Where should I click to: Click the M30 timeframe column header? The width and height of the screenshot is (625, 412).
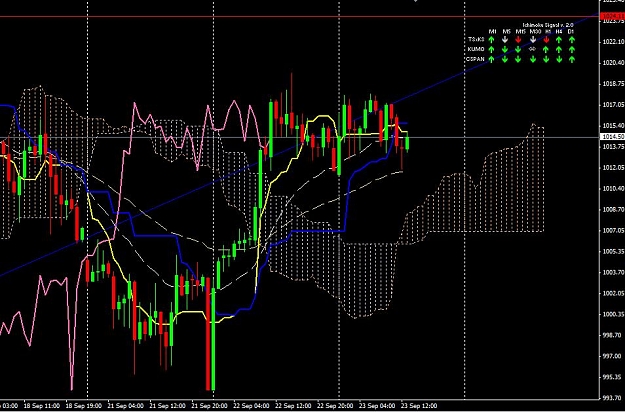click(535, 31)
